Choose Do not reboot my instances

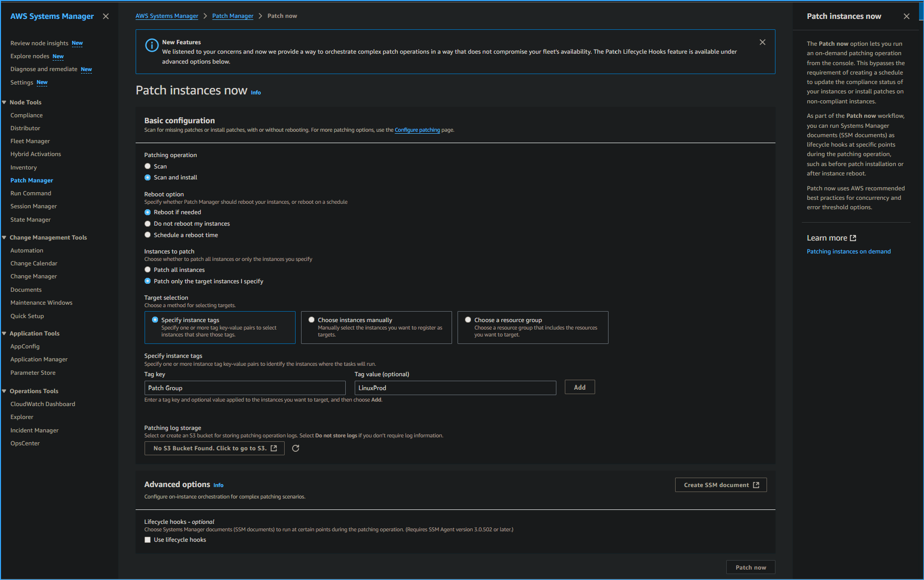click(148, 224)
